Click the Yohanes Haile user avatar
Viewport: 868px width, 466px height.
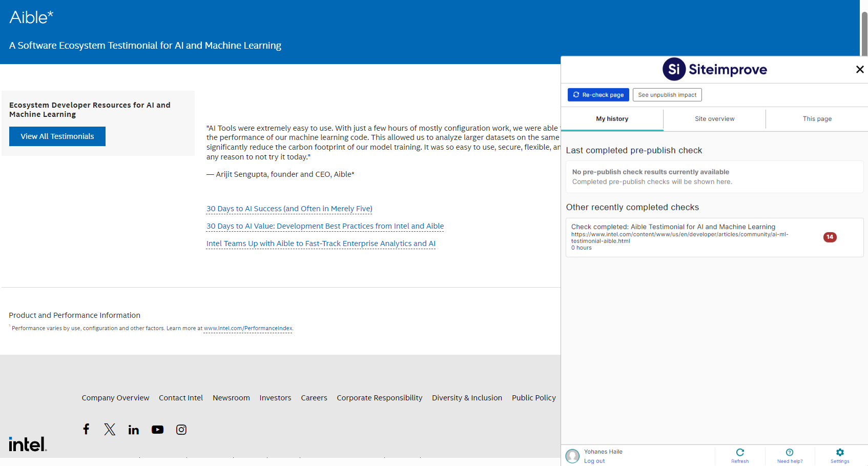pos(572,456)
